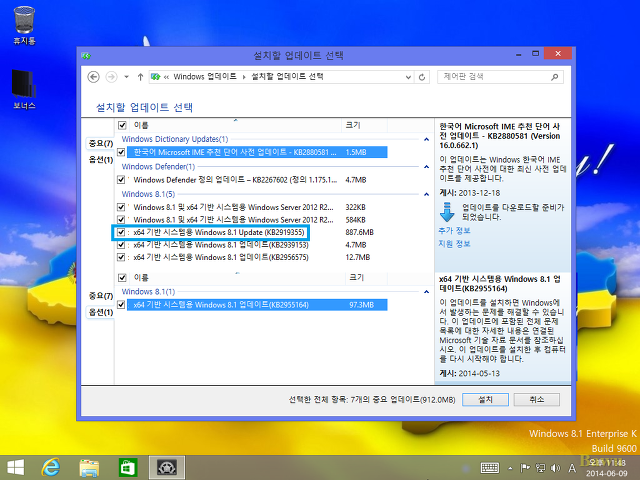Uncheck the optional KB2955164 update checkbox

coord(121,305)
